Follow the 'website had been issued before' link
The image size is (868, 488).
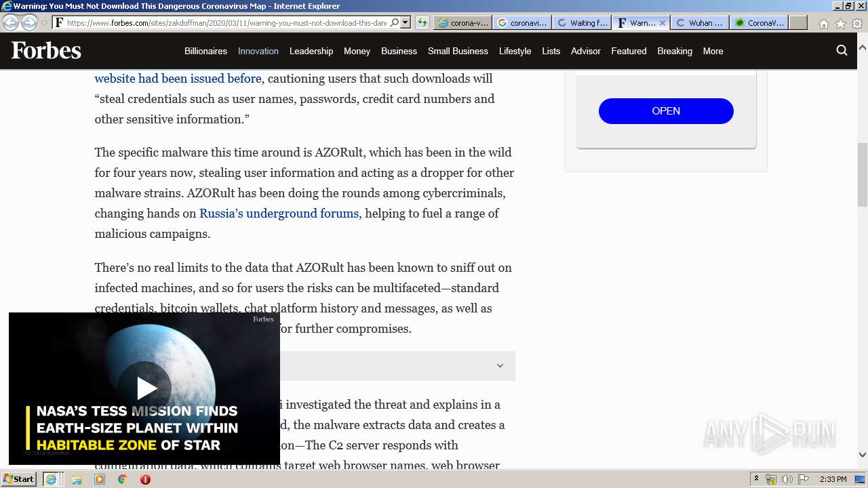click(x=178, y=79)
